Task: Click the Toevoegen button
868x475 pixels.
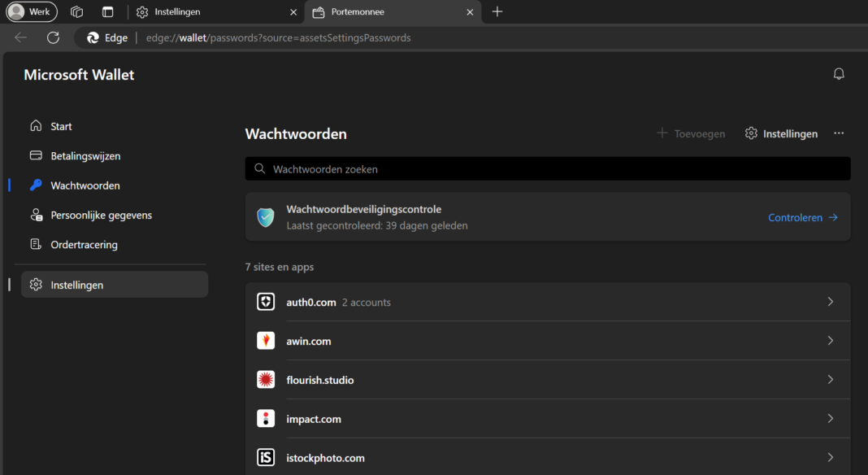Action: tap(690, 133)
